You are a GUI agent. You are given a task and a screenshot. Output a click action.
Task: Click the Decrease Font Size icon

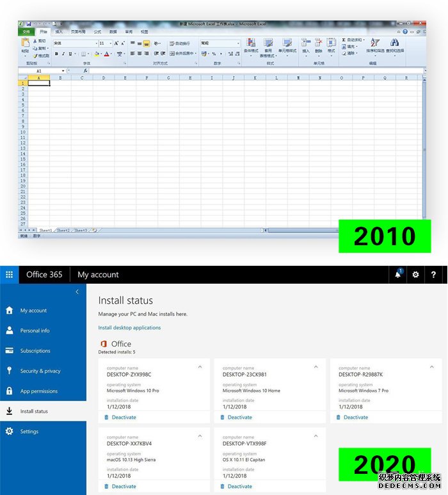tap(123, 44)
